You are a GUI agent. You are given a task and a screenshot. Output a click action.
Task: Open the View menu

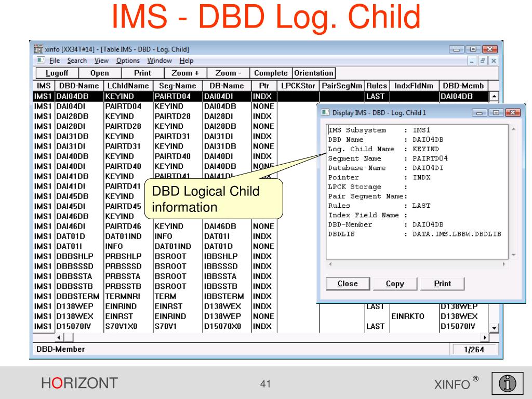point(101,61)
